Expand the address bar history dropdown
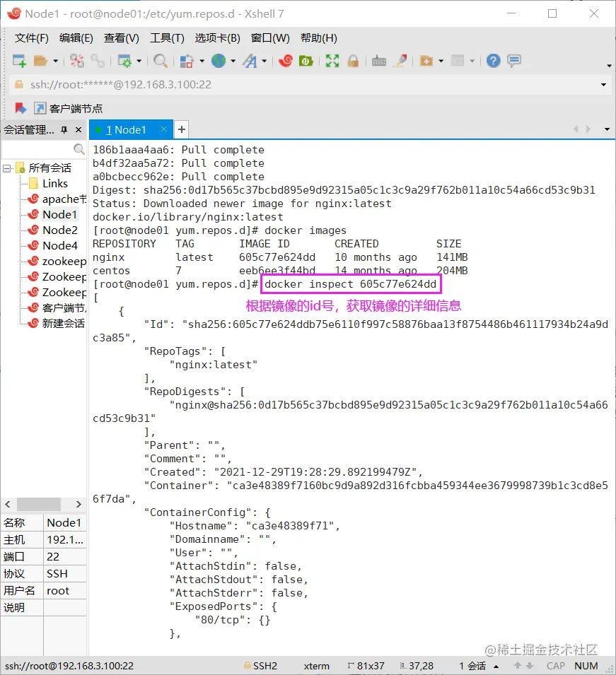616x675 pixels. tap(603, 85)
